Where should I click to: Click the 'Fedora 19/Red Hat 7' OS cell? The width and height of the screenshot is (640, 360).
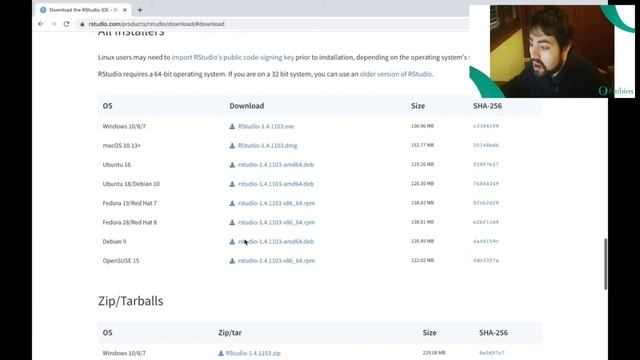129,203
